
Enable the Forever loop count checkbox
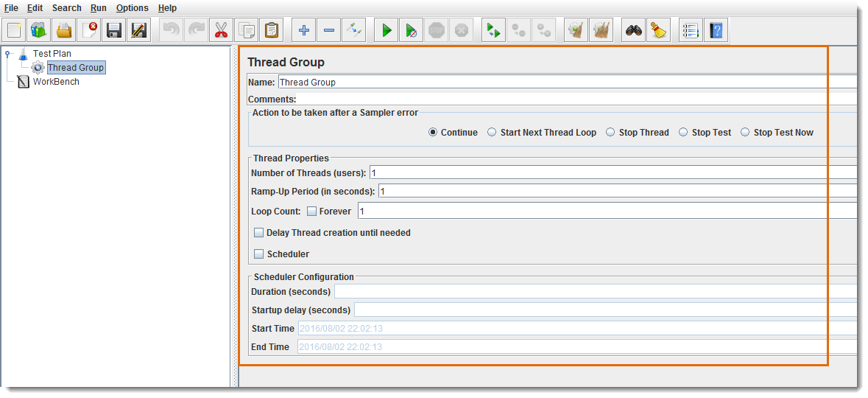click(312, 212)
